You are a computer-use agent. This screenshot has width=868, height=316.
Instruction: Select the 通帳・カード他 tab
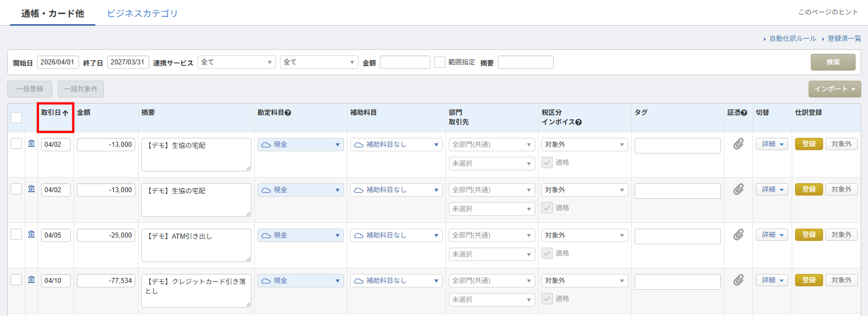coord(53,13)
